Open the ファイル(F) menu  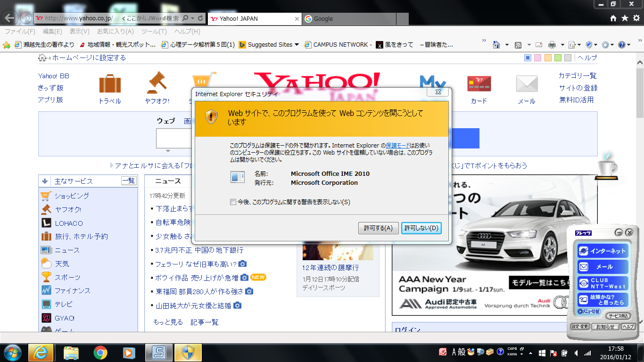coord(20,32)
